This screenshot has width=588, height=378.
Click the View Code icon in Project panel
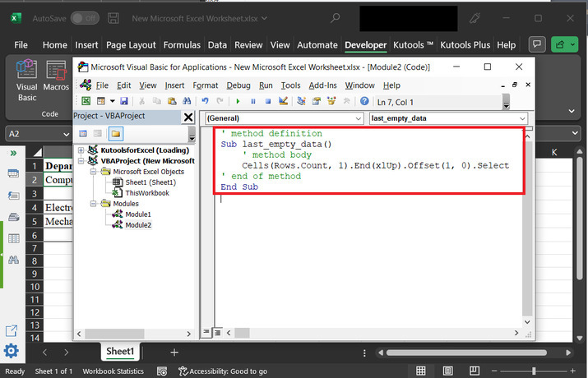(83, 134)
